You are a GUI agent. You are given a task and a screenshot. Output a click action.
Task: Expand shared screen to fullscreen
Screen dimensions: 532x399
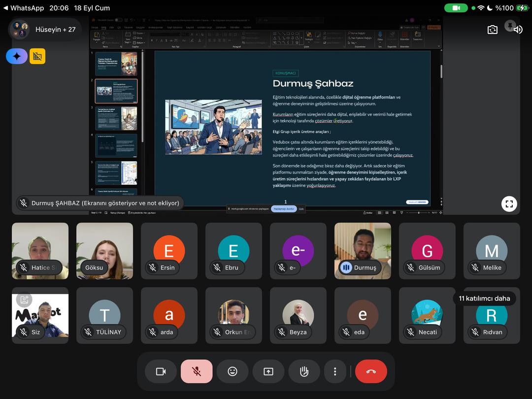(x=509, y=204)
